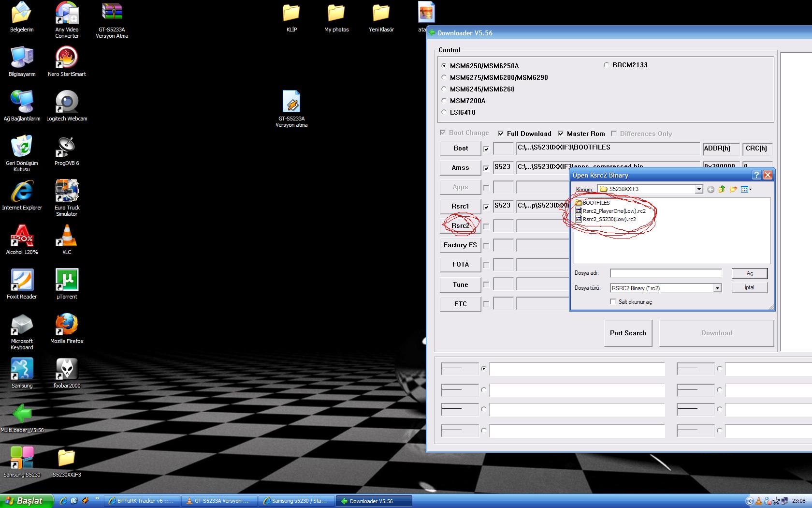Launch Any Video Converter shortcut
This screenshot has width=812, height=508.
click(x=67, y=20)
